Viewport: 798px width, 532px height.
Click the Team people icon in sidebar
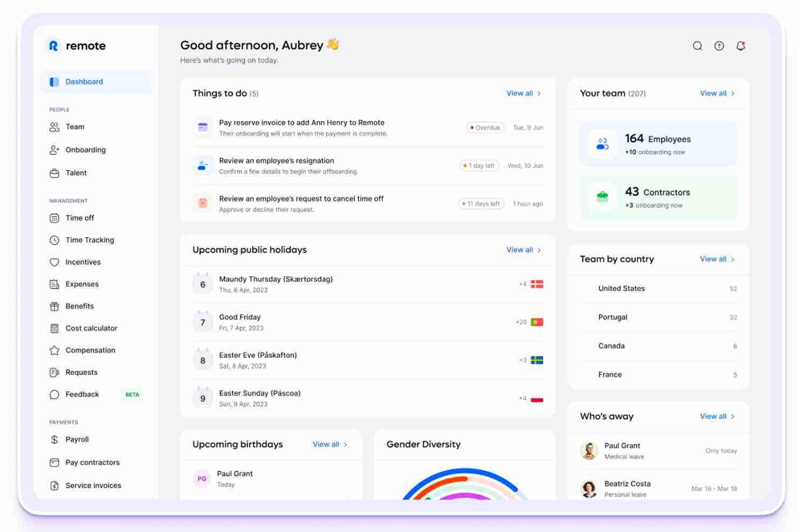click(54, 127)
